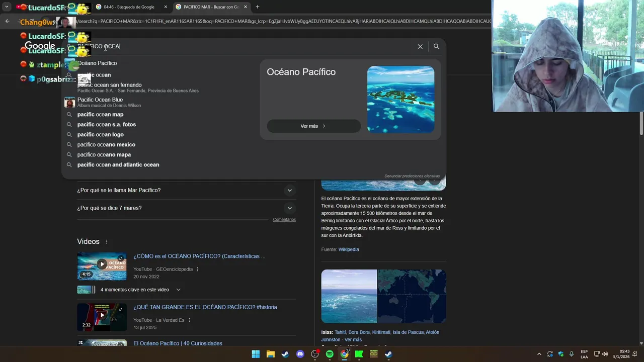Play the 2:32 video thumbnail
The height and width of the screenshot is (362, 644).
point(102,317)
